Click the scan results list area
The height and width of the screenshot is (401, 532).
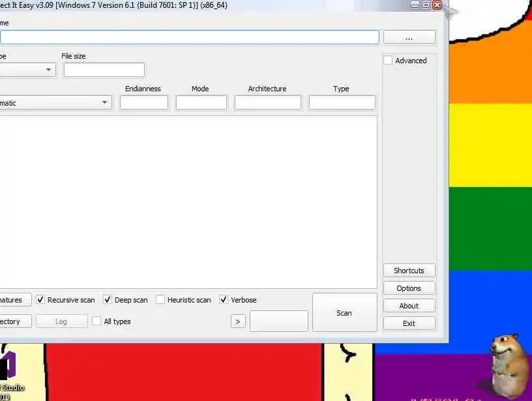click(188, 202)
